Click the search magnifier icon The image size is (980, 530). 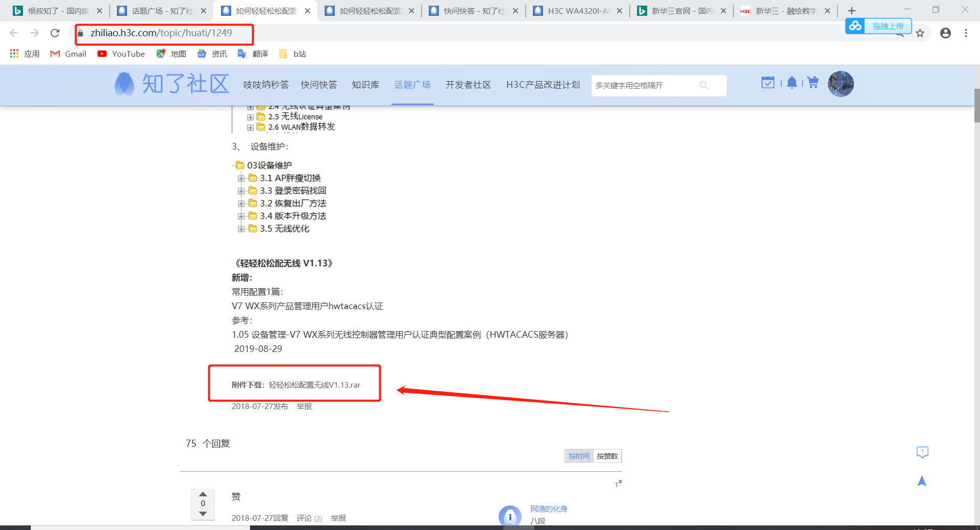click(704, 85)
